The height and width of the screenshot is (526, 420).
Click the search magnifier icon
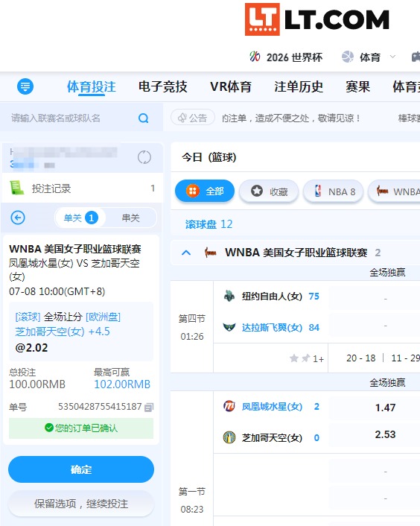pos(144,118)
